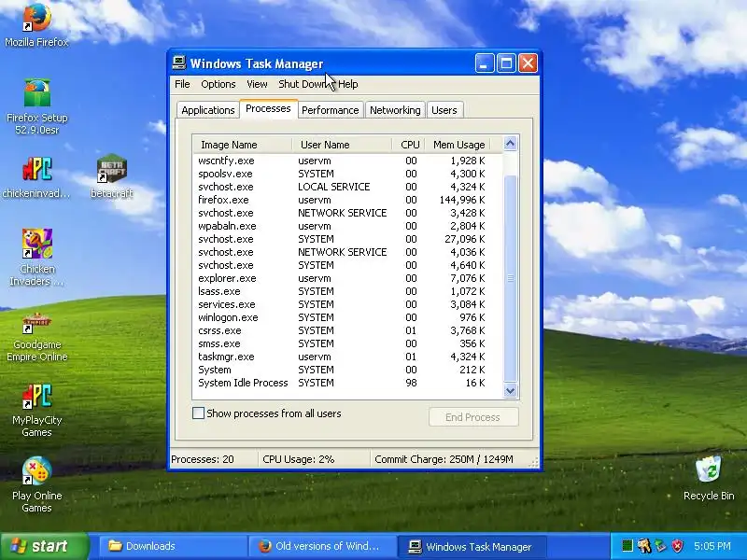Select the csrss.exe process
This screenshot has width=747, height=560.
(347, 330)
